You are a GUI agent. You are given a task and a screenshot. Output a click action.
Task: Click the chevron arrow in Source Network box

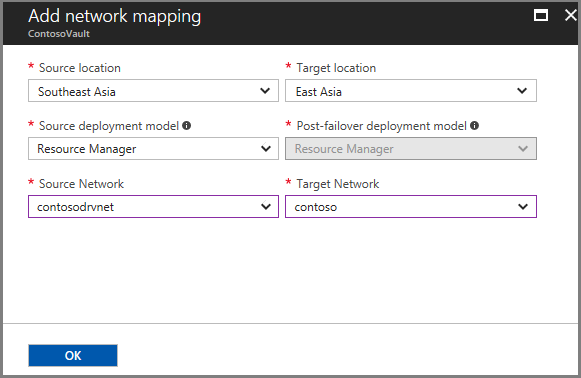pyautogui.click(x=266, y=206)
